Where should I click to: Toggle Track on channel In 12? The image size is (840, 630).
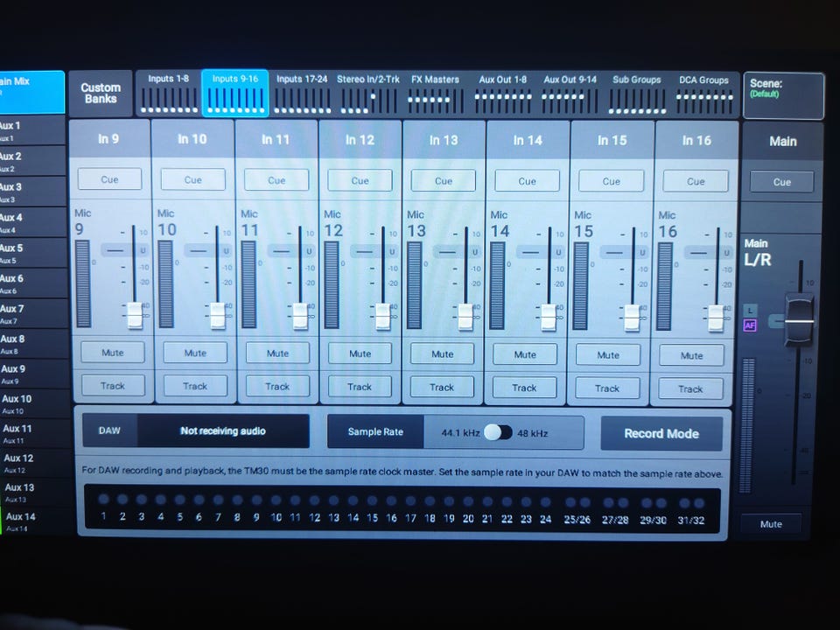[x=360, y=387]
